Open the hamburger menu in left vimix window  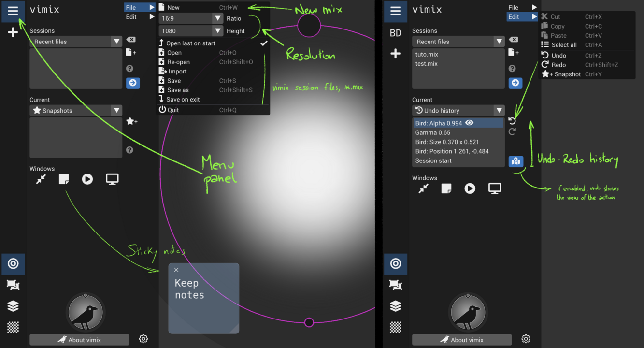tap(13, 11)
